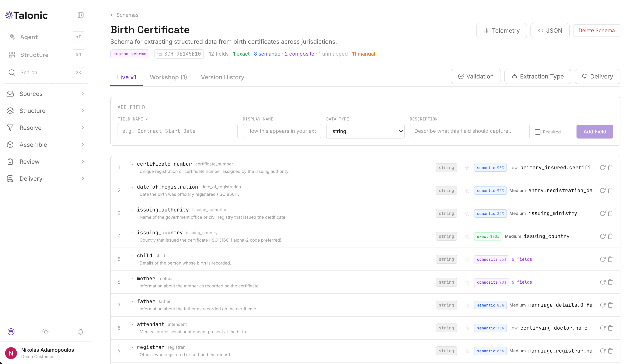Delete the certificate_number field
Image resolution: width=634 pixels, height=364 pixels.
click(x=610, y=168)
